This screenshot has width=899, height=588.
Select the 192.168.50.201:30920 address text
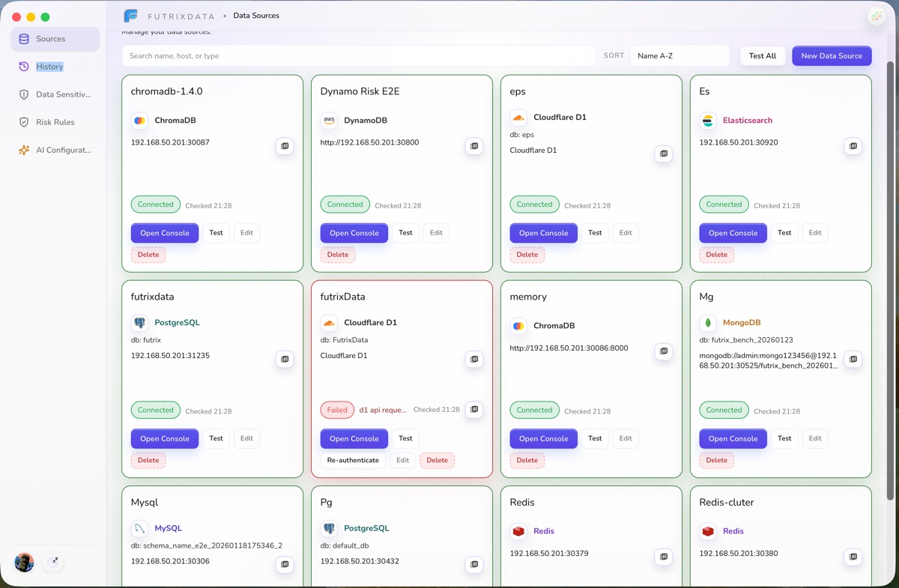point(739,142)
